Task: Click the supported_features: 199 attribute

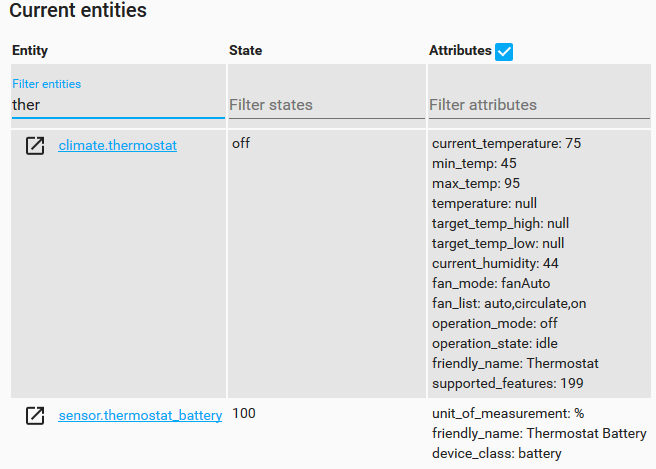Action: point(508,384)
